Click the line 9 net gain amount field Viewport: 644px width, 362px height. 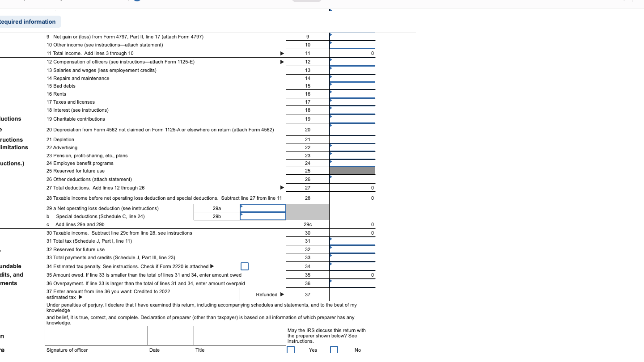tap(352, 36)
